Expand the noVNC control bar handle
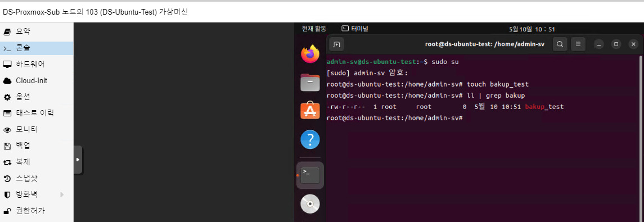The width and height of the screenshot is (644, 222). coord(78,160)
